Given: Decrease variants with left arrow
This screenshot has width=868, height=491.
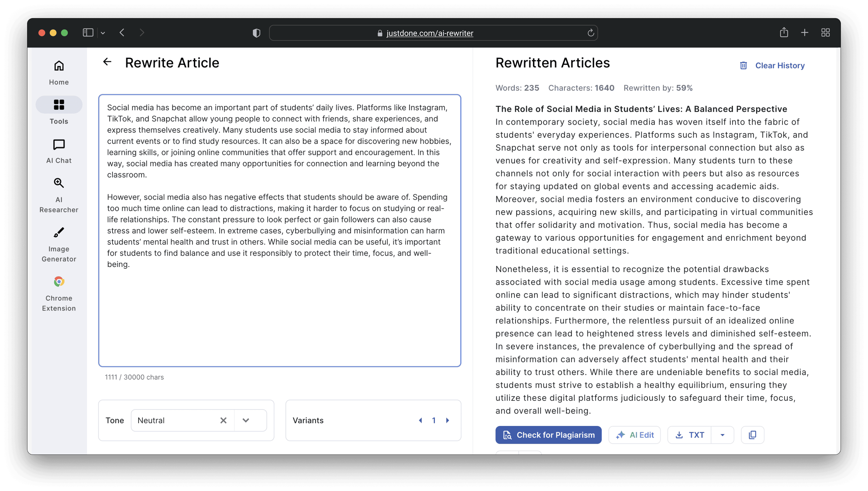Looking at the screenshot, I should [x=420, y=421].
